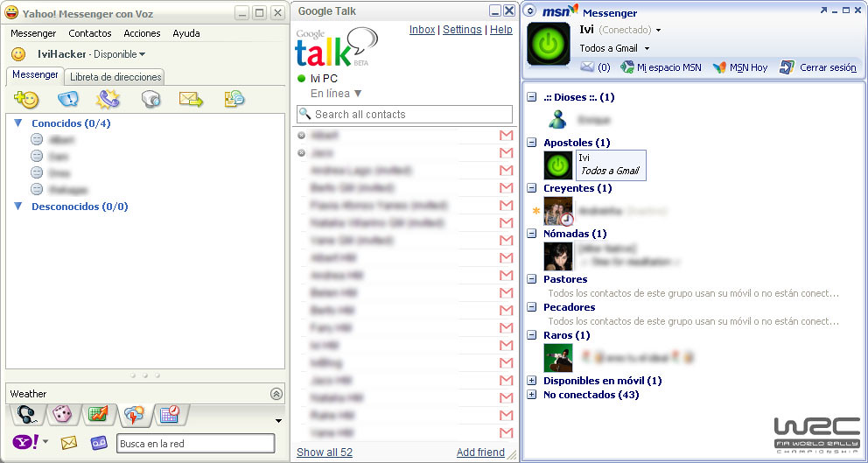Select the Messenger tab in Yahoo
Image resolution: width=868 pixels, height=463 pixels.
[x=35, y=74]
